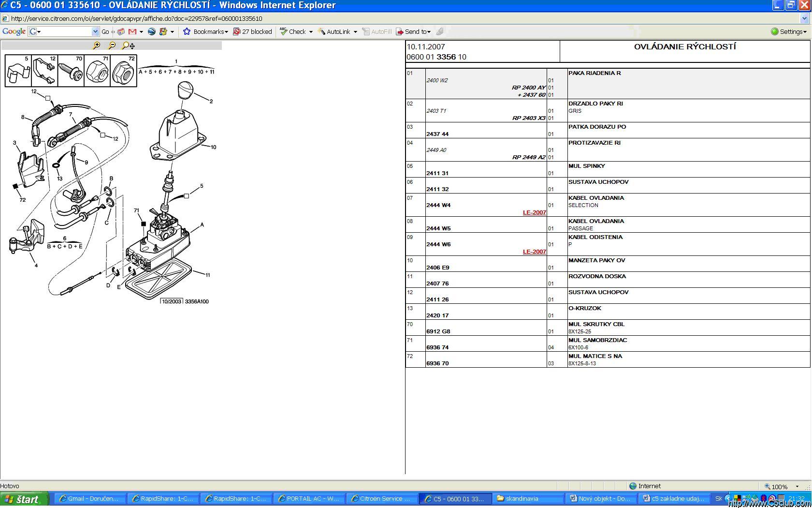Click the Google Earth globe icon
Screen dimensions: 812x508
tap(152, 31)
